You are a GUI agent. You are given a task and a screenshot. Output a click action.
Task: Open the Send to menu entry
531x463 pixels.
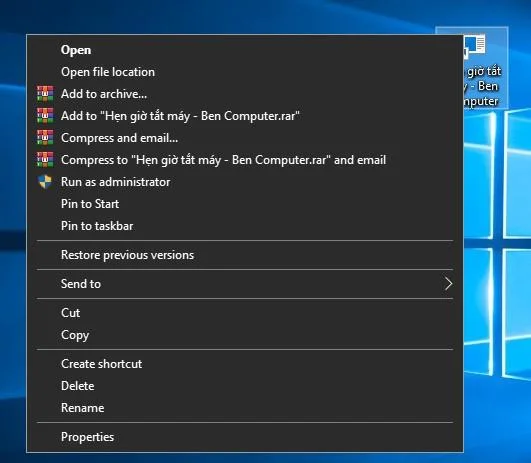click(245, 284)
